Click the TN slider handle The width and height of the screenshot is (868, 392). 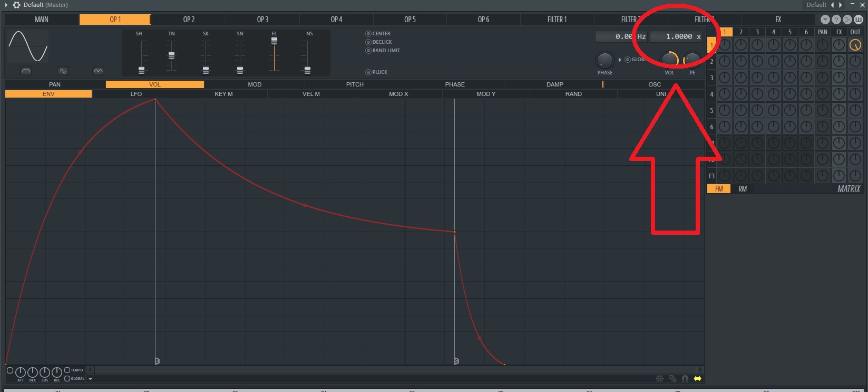click(x=171, y=55)
